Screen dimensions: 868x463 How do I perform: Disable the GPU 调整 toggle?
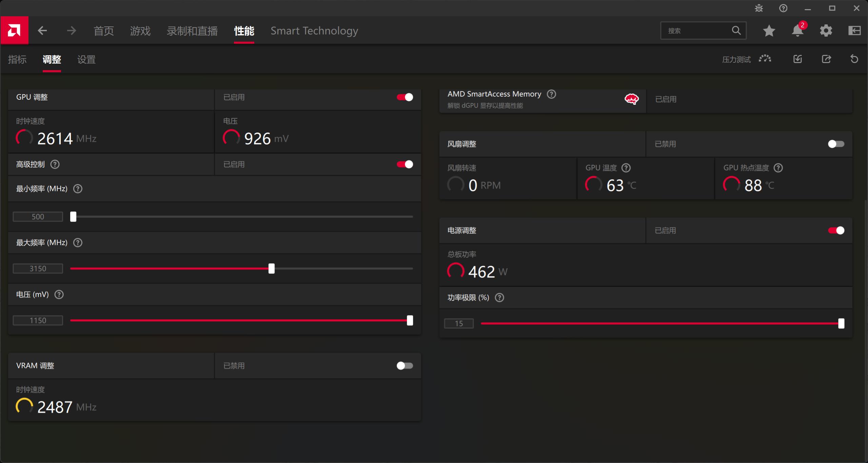pos(405,97)
